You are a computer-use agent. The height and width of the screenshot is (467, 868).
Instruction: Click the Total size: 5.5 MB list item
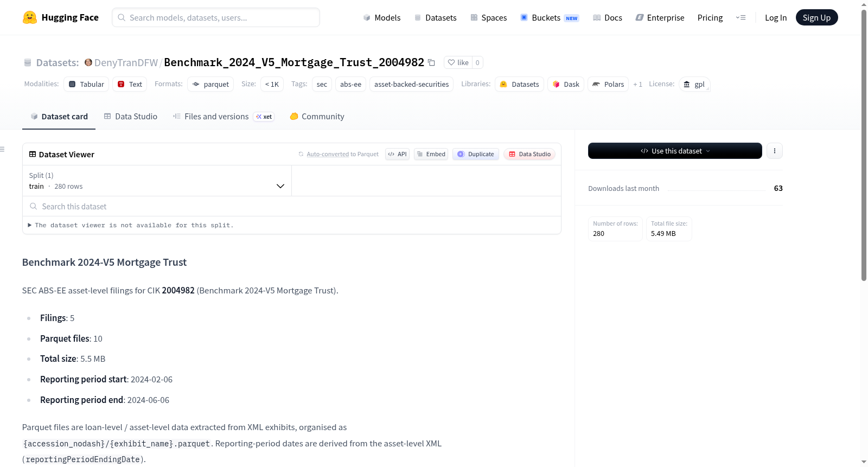tap(73, 359)
